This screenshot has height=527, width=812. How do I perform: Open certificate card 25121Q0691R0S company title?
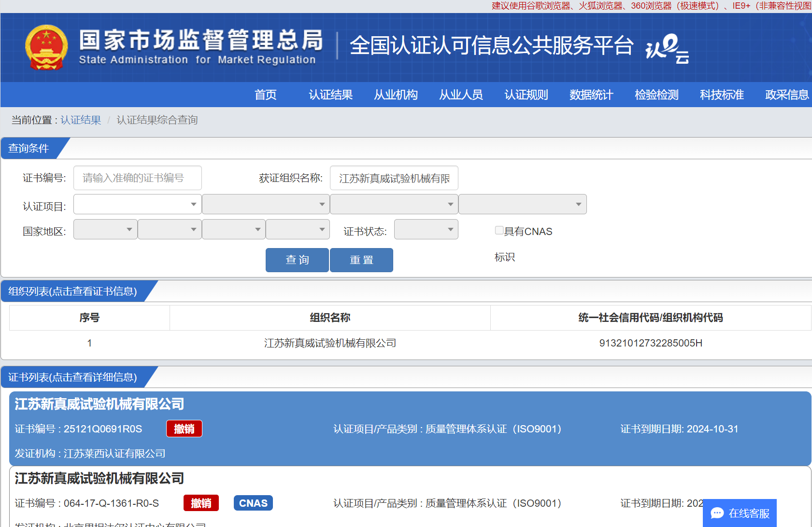[x=100, y=404]
